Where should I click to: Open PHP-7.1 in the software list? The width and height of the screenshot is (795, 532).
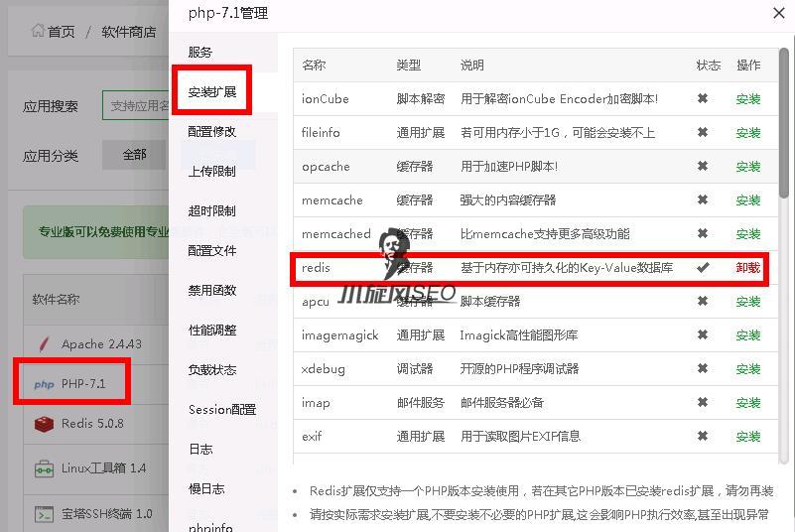(83, 384)
